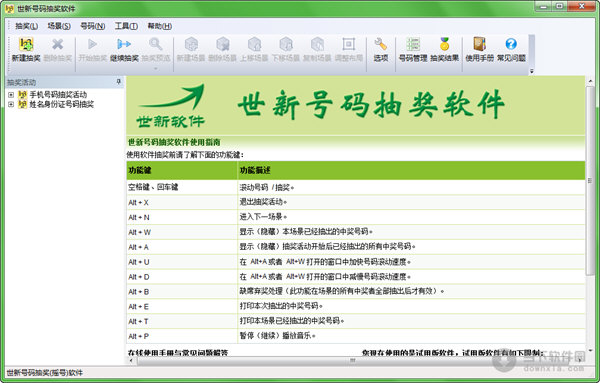Image resolution: width=600 pixels, height=383 pixels.
Task: Click the 新建抽奖 toolbar icon
Action: click(26, 45)
